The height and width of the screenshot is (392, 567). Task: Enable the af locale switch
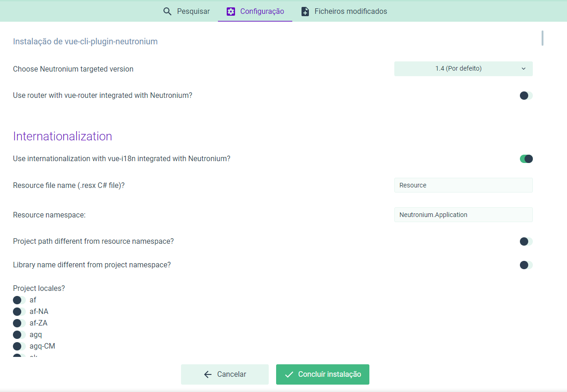19,300
